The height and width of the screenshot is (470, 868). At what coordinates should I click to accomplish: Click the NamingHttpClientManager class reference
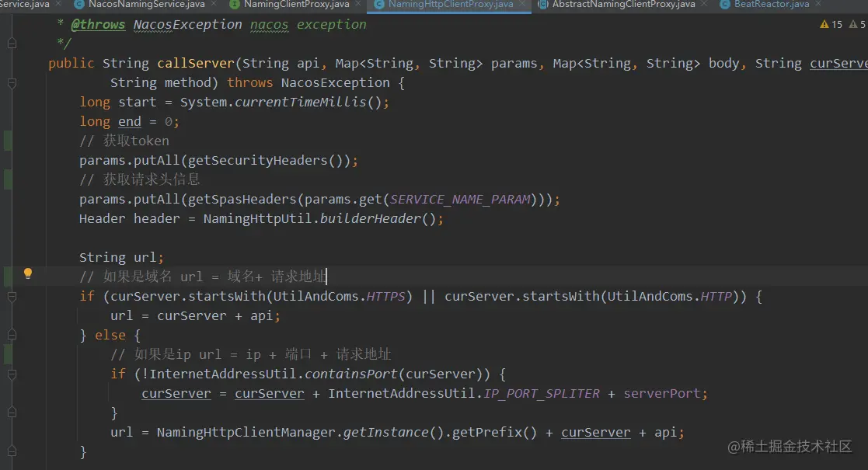(x=246, y=432)
